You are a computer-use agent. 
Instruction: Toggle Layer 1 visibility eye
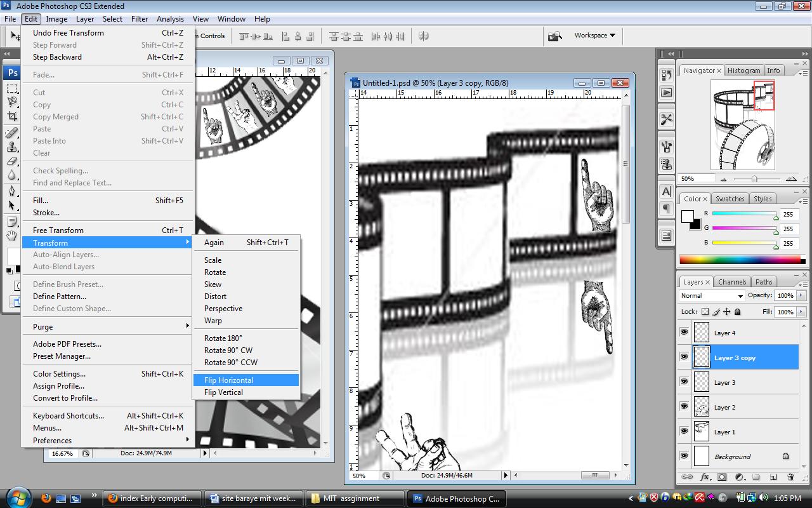684,431
